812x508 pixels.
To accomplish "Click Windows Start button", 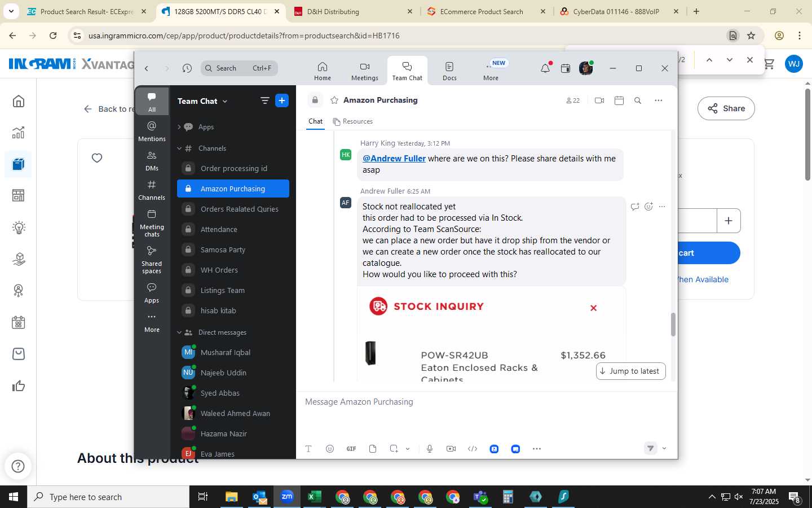I will 14,497.
